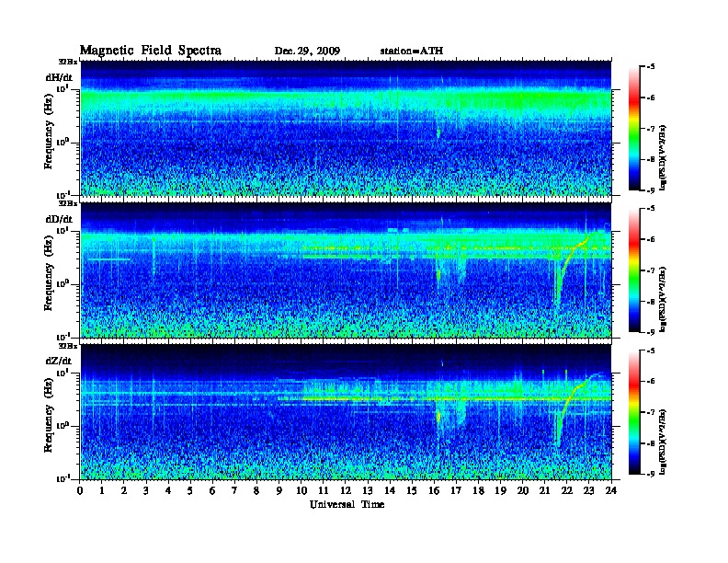Screen dimensions: 728x563
Task: Click the -5 value on the dZ/dt color scale
Action: (x=651, y=350)
